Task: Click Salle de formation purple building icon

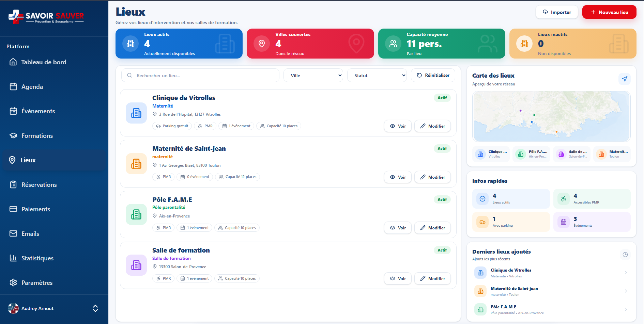Action: point(136,265)
